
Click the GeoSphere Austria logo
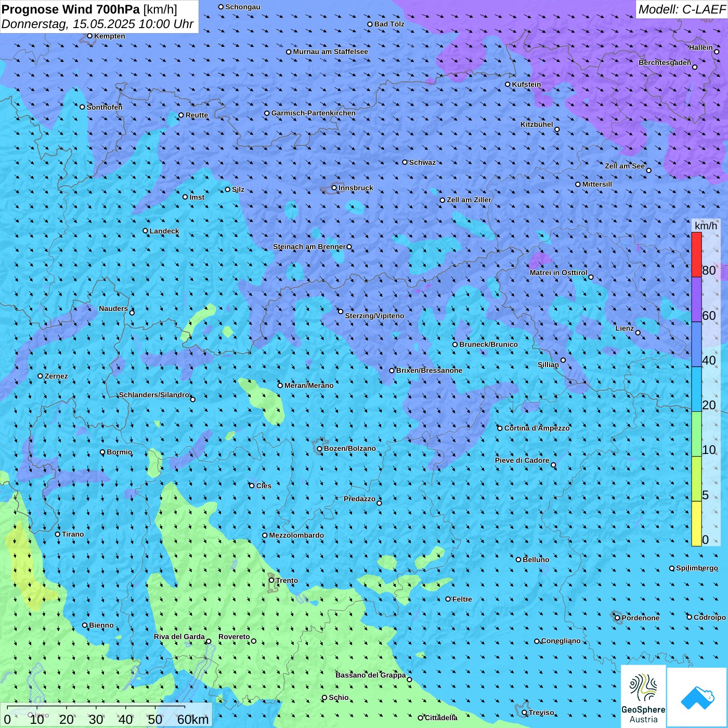tap(643, 696)
